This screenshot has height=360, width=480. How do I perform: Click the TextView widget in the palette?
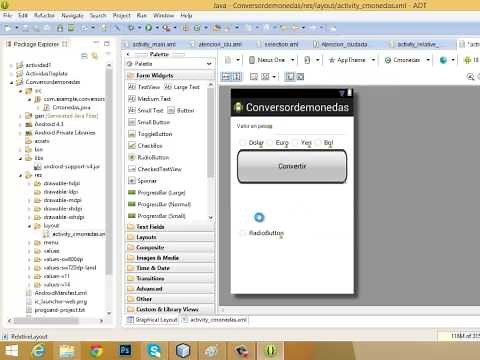point(144,87)
